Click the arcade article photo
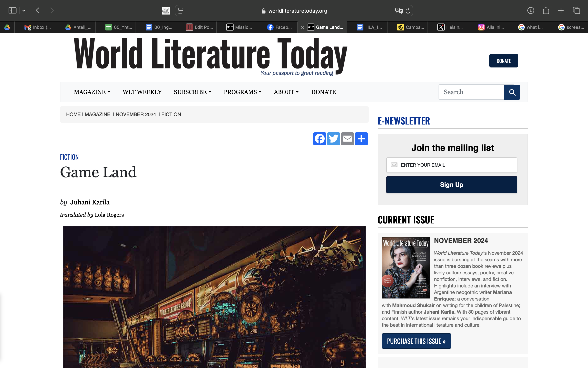 [214, 297]
